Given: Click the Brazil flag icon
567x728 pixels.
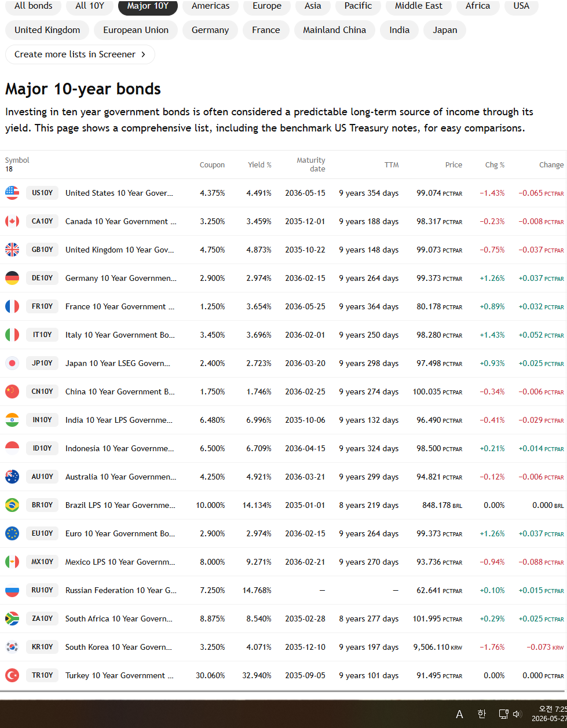Looking at the screenshot, I should 12,505.
